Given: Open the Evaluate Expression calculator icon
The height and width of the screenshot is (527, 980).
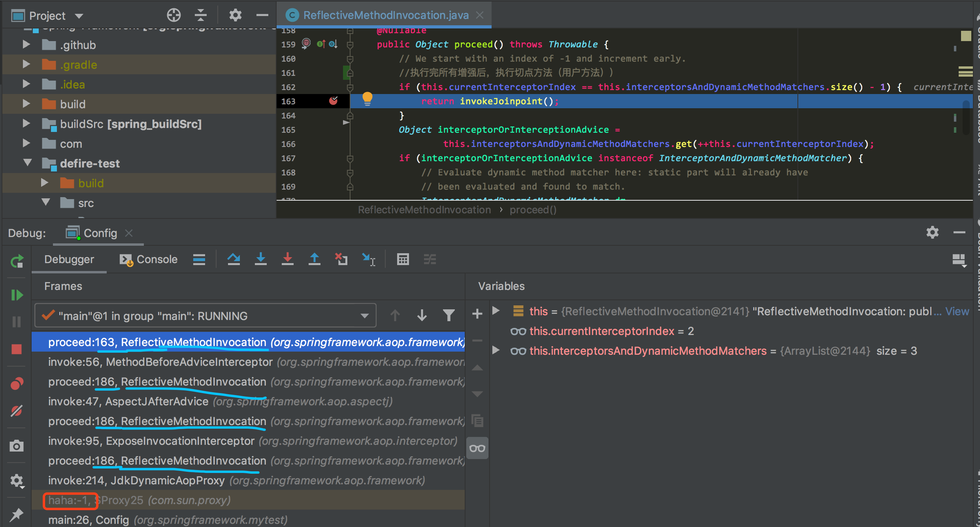Looking at the screenshot, I should [x=403, y=259].
